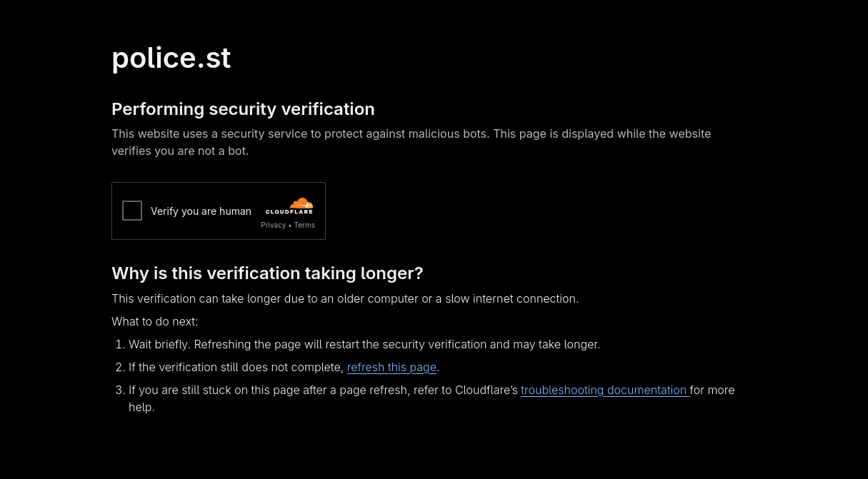Open the troubleshooting documentation link
Viewport: 868px width, 479px height.
coord(604,390)
